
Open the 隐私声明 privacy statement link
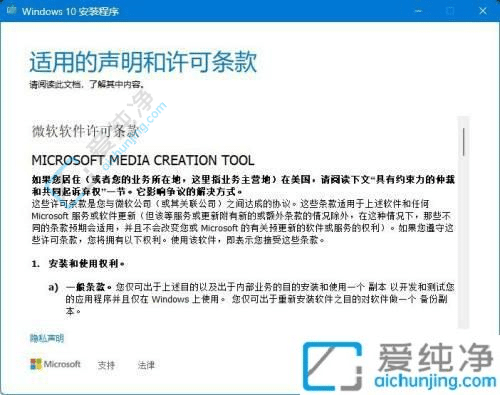point(47,338)
